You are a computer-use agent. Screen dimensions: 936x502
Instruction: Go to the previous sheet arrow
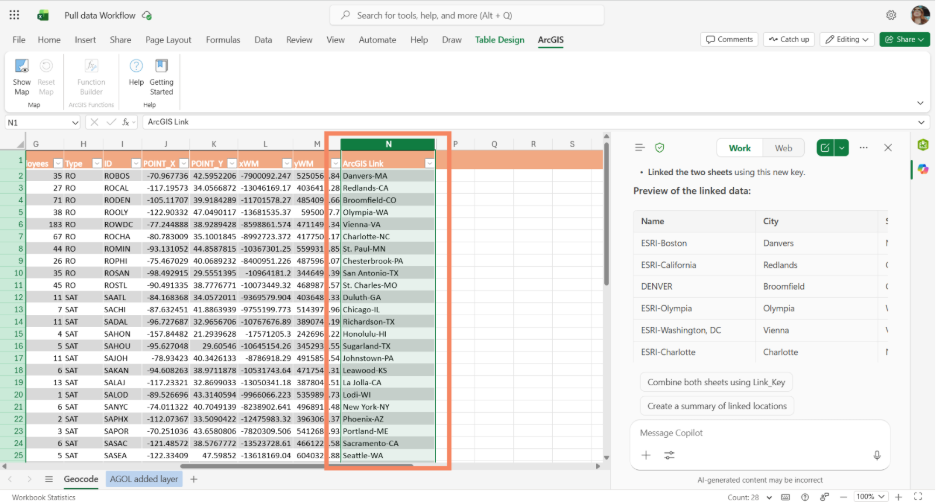(x=10, y=479)
